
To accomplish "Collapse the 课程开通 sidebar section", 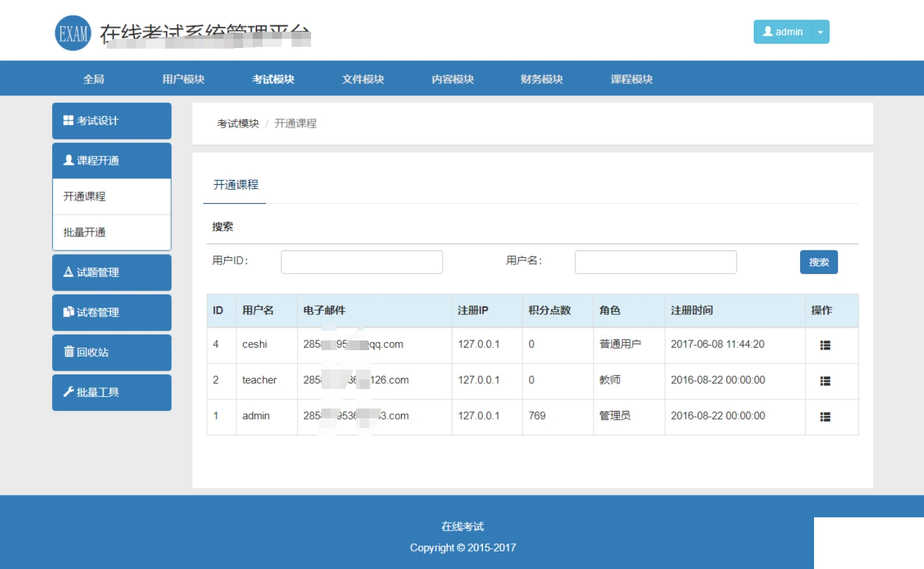I will 112,160.
